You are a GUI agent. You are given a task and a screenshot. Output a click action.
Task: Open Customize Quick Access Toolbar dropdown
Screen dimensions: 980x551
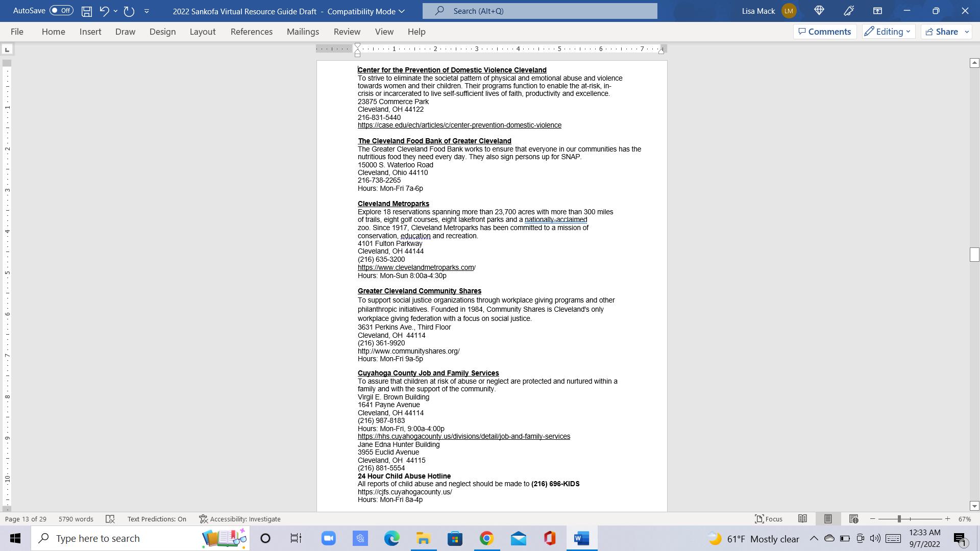pyautogui.click(x=146, y=11)
